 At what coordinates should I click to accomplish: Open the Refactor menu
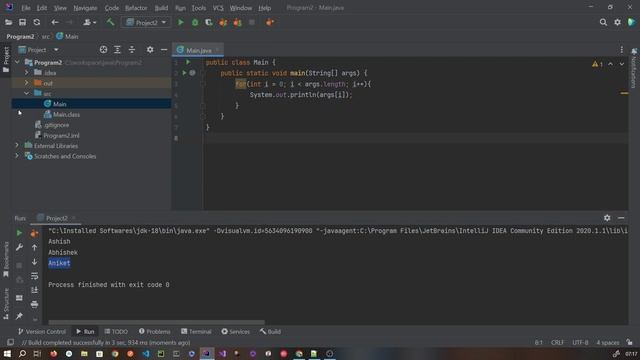tap(136, 8)
